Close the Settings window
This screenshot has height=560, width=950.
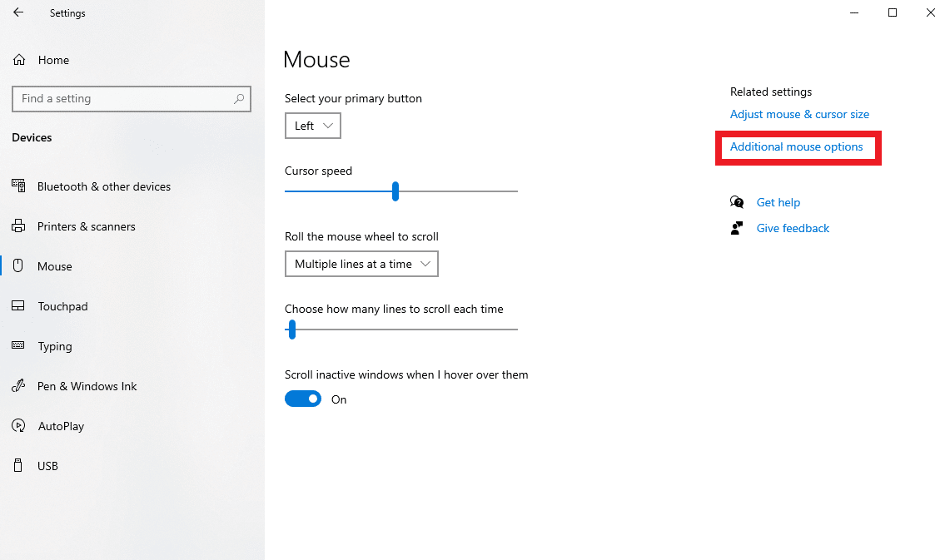point(931,12)
